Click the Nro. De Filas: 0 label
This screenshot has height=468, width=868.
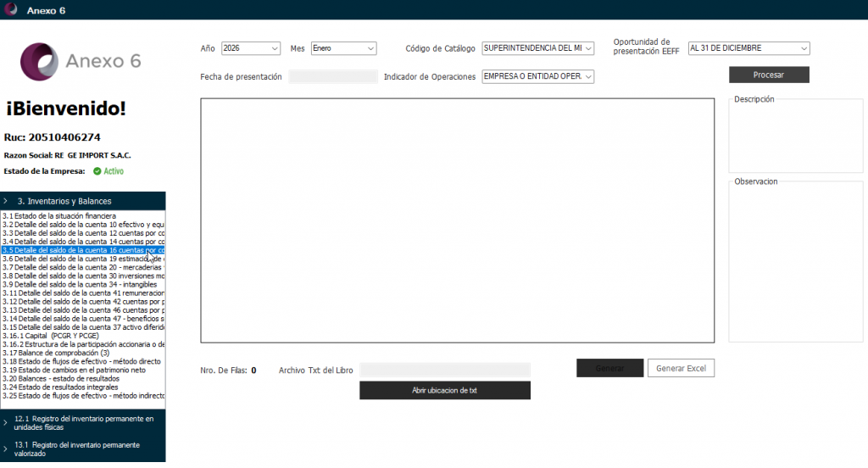(x=228, y=370)
